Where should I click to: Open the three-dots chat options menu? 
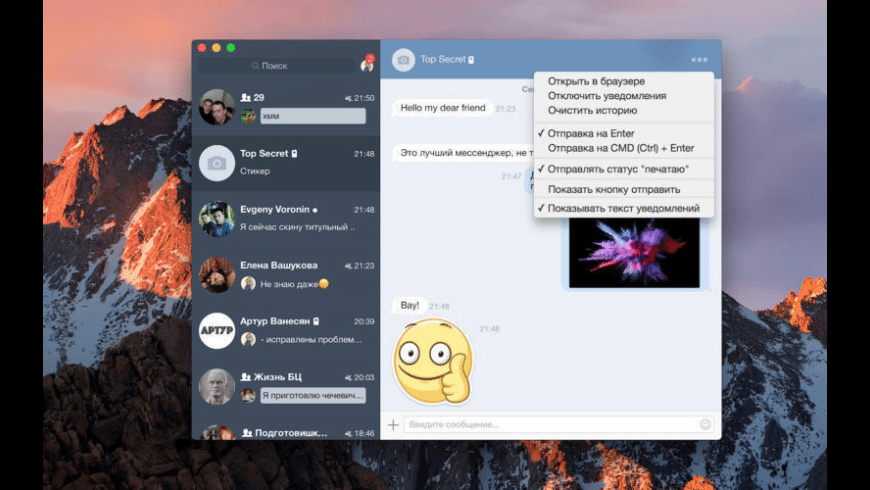699,59
